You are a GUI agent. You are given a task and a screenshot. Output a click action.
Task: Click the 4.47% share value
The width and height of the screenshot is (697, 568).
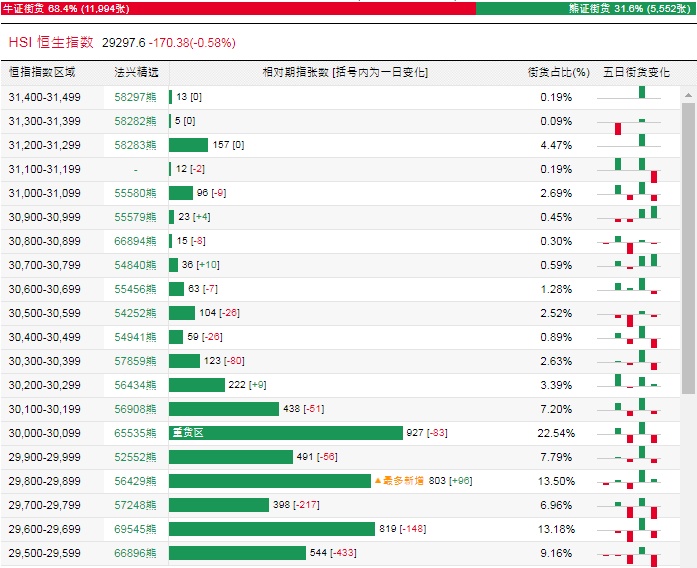pyautogui.click(x=556, y=145)
